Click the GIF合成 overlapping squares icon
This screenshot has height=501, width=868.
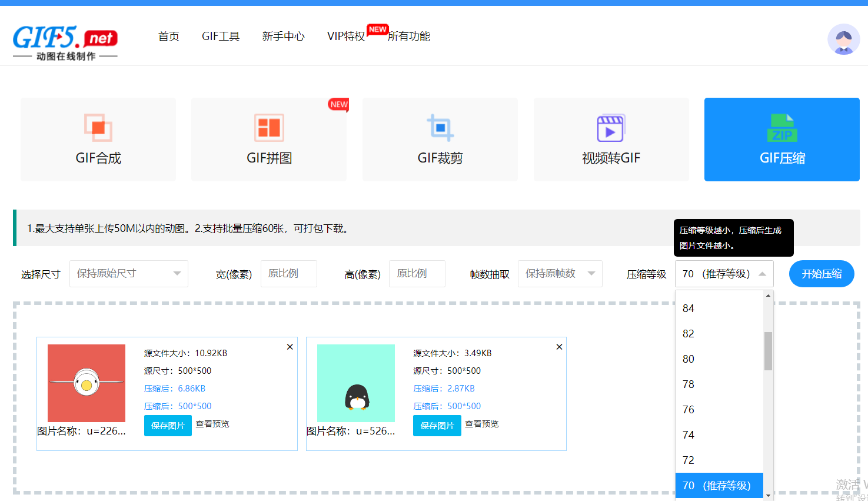[98, 128]
